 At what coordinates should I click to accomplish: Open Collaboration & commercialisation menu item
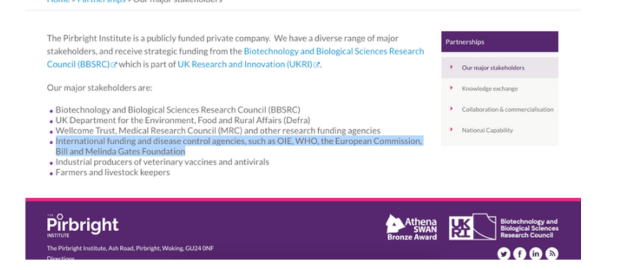click(507, 110)
